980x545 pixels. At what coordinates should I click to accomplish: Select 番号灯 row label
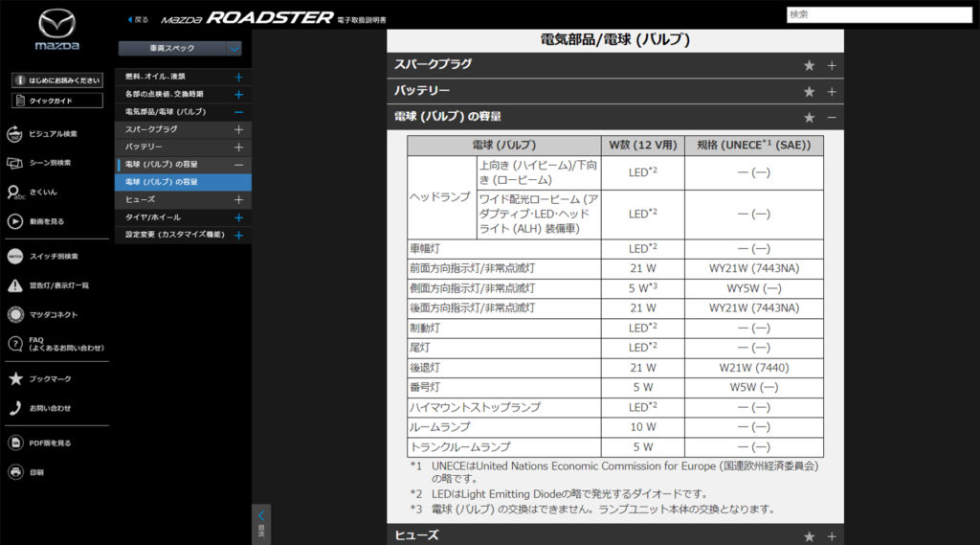425,387
